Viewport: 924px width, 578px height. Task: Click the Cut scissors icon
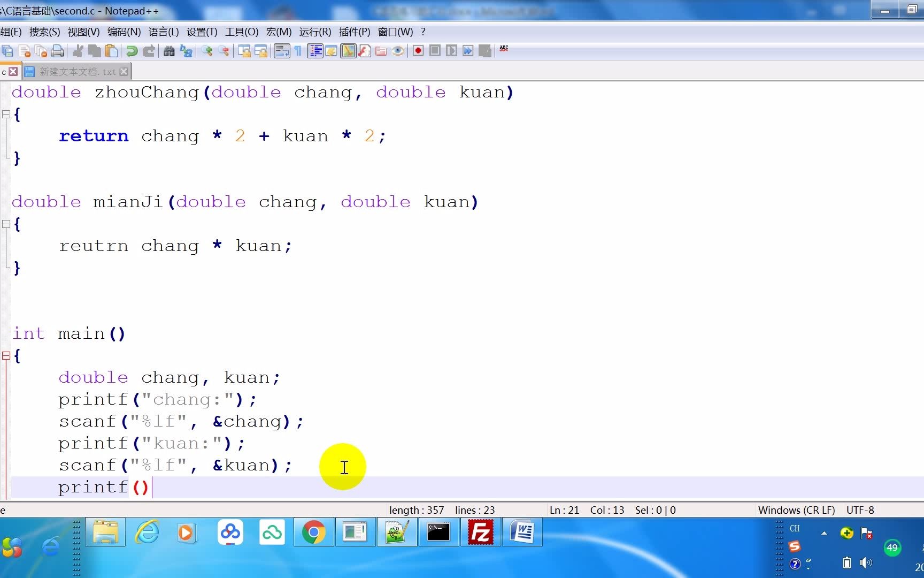point(78,51)
